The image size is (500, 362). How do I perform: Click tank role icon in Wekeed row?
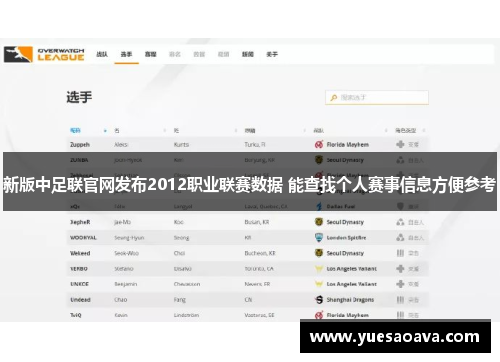(400, 253)
